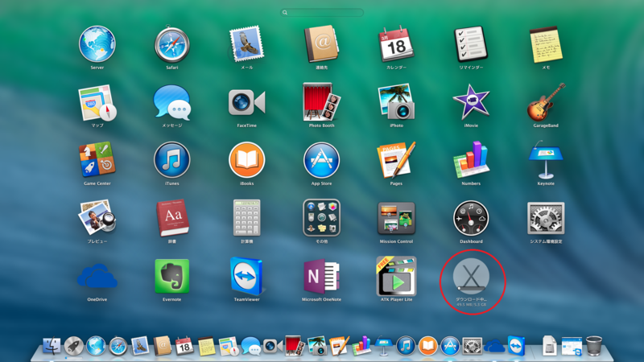
Task: Launch iTunes from the Launchpad grid
Action: point(171,160)
